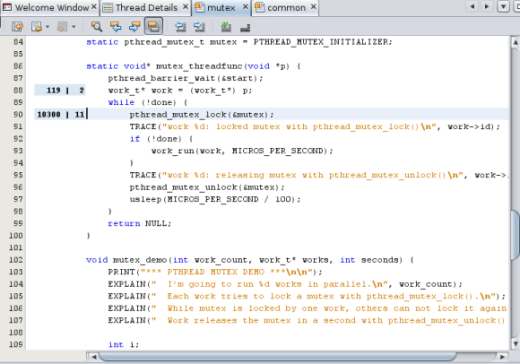Screen dimensions: 520x364
Task: Shift the line right
Action: [199, 26]
